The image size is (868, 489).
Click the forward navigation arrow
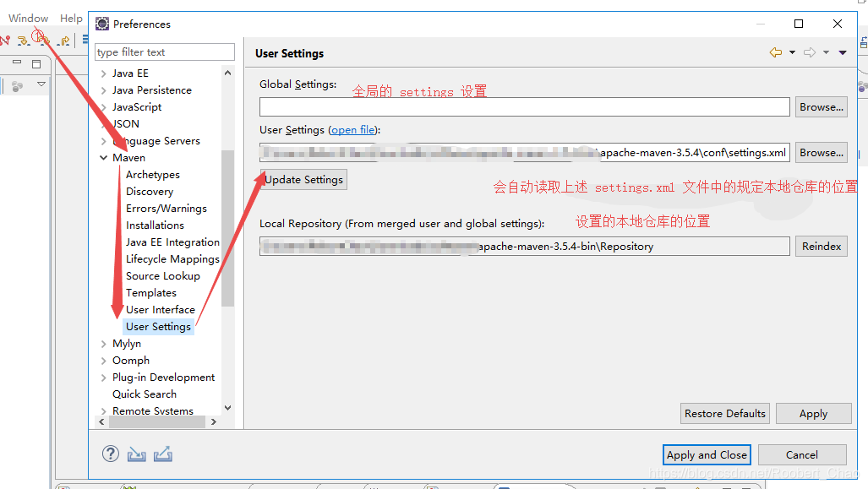pyautogui.click(x=810, y=52)
